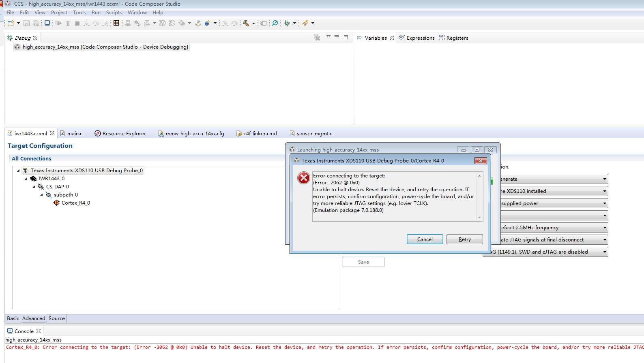The image size is (644, 363).
Task: Click the Search magnifier toolbar icon
Action: [275, 23]
